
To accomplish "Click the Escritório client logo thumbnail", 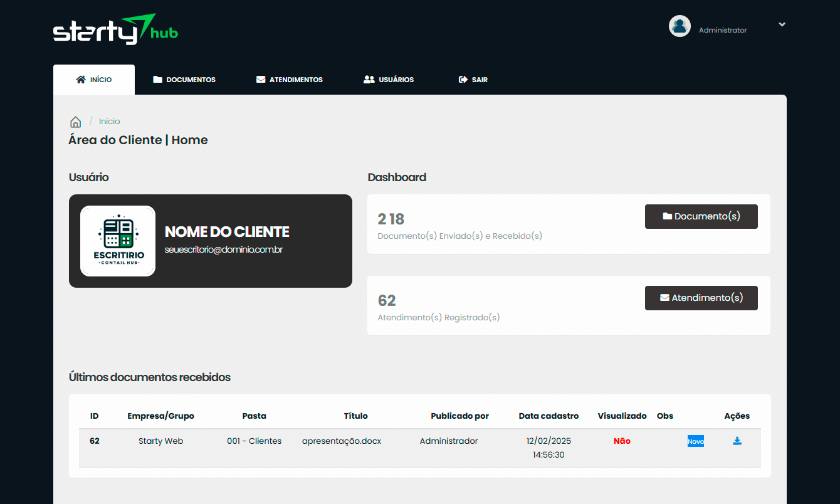I will (117, 241).
